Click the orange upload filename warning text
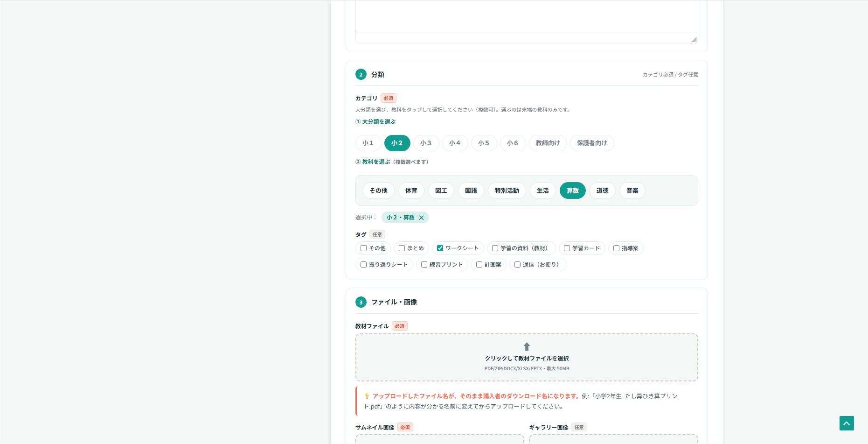 pyautogui.click(x=475, y=396)
